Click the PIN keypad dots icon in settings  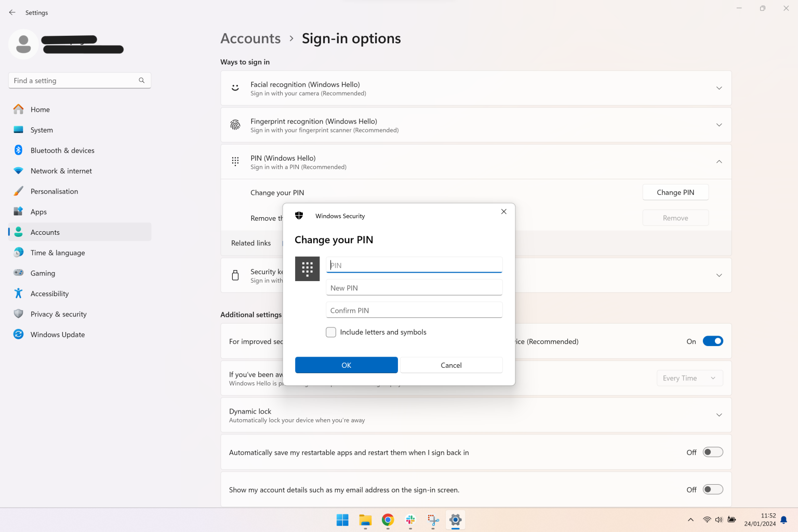[x=235, y=162]
